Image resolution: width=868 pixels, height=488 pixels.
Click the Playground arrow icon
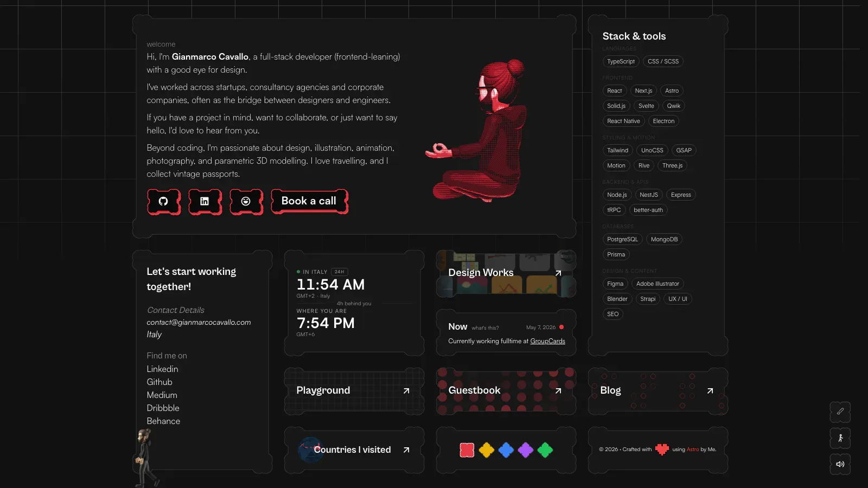point(406,390)
